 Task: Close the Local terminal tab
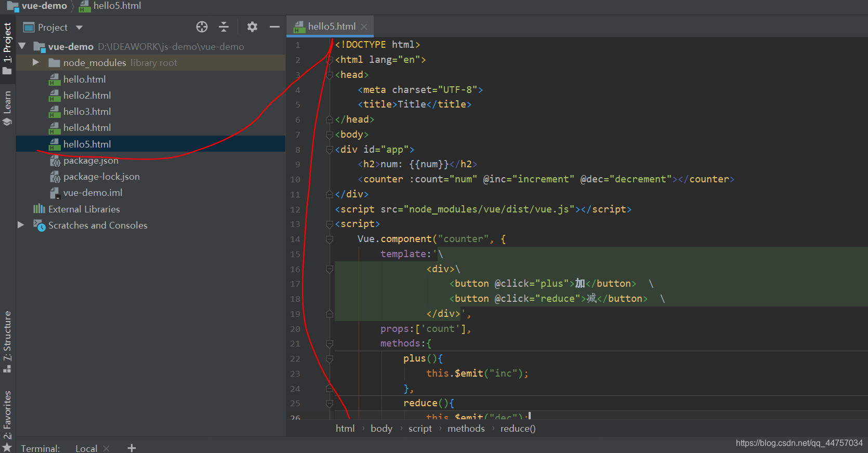pos(106,448)
